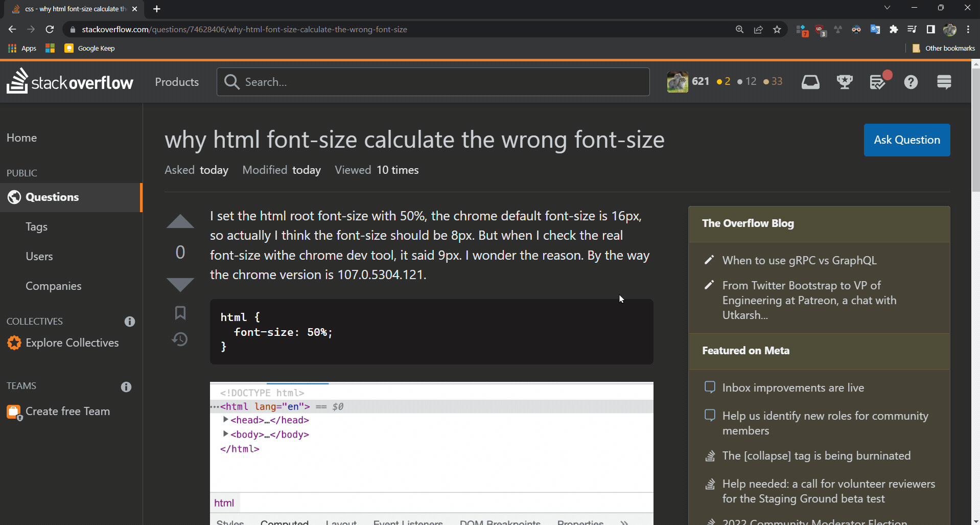Click the question activity history icon
Screen dimensions: 980x525
click(180, 339)
